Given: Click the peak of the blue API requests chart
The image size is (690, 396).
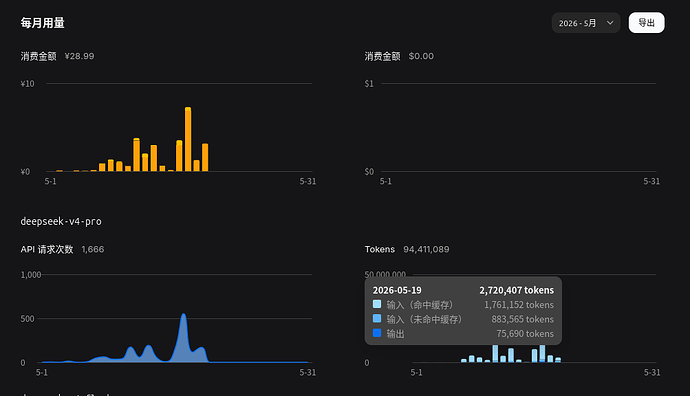Looking at the screenshot, I should (x=184, y=315).
